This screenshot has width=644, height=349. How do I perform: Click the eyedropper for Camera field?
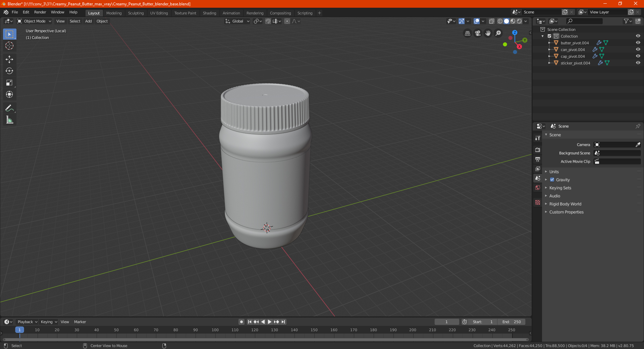(x=638, y=145)
